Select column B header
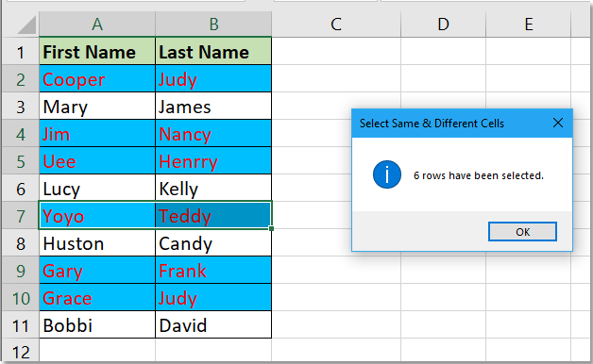593x364 pixels. click(x=213, y=25)
